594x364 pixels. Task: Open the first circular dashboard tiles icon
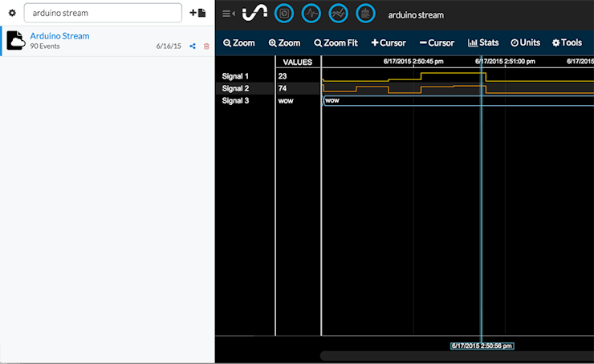tap(284, 14)
